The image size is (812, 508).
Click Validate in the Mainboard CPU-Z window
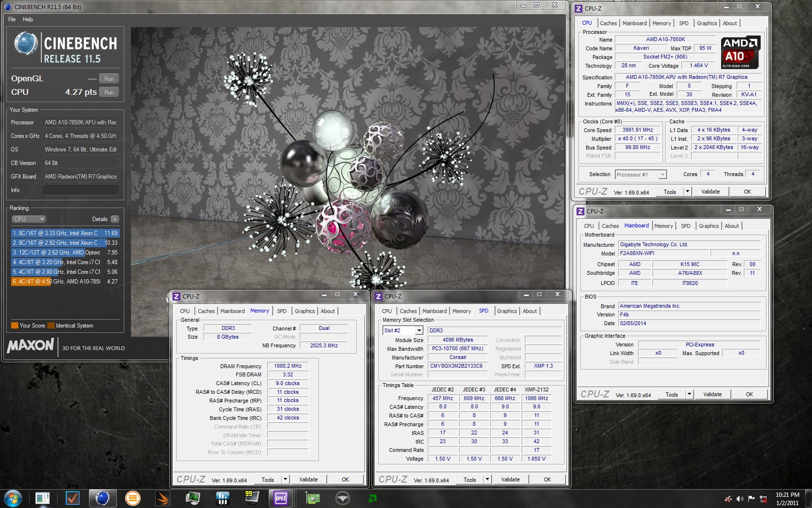click(712, 394)
